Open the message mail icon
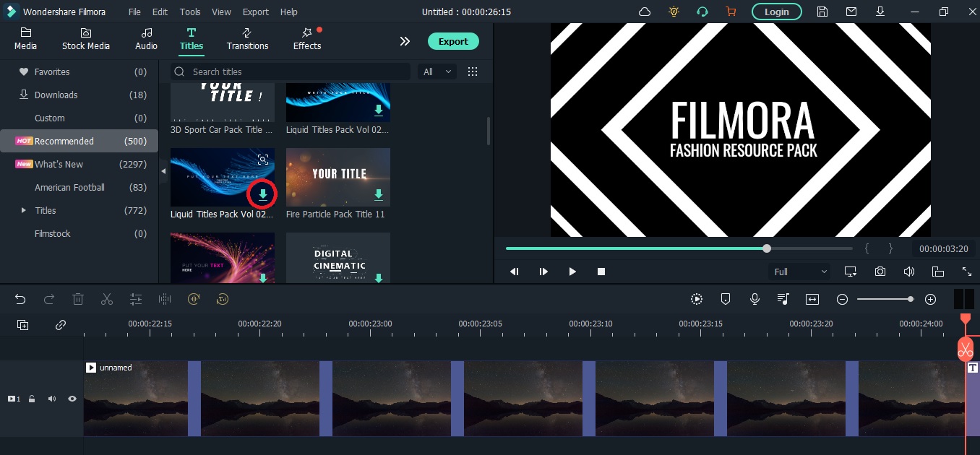 tap(851, 12)
